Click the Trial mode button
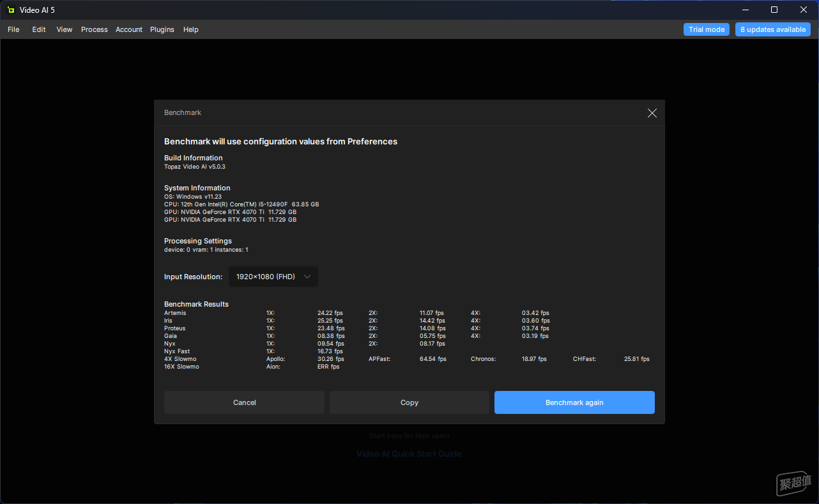The width and height of the screenshot is (819, 504). [x=707, y=29]
